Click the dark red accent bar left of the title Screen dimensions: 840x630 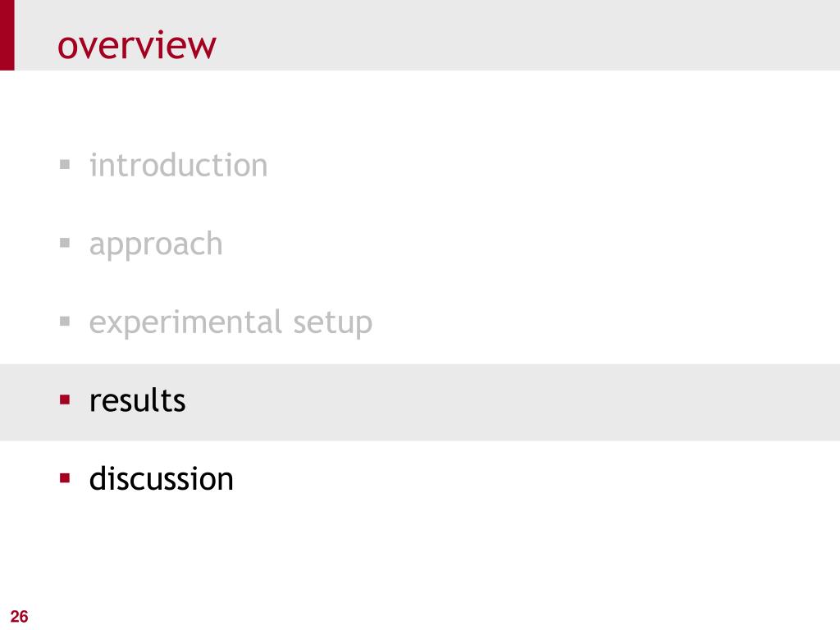click(x=7, y=34)
